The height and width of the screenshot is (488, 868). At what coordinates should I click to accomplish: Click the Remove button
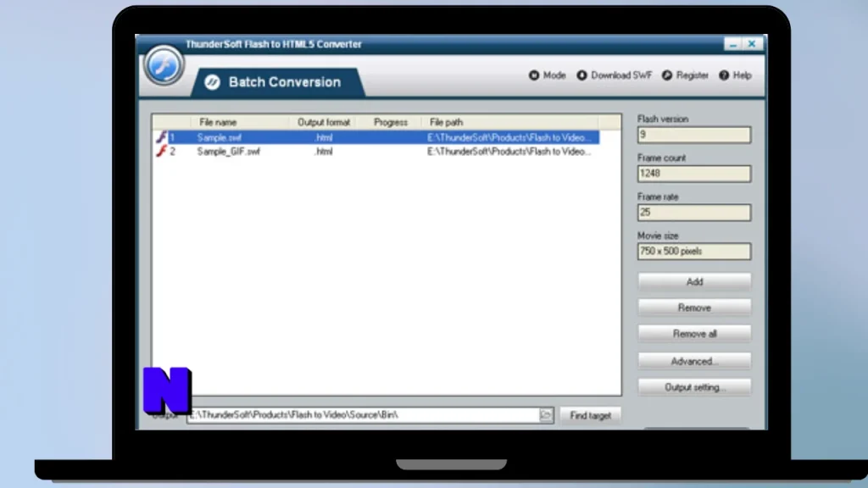[694, 308]
